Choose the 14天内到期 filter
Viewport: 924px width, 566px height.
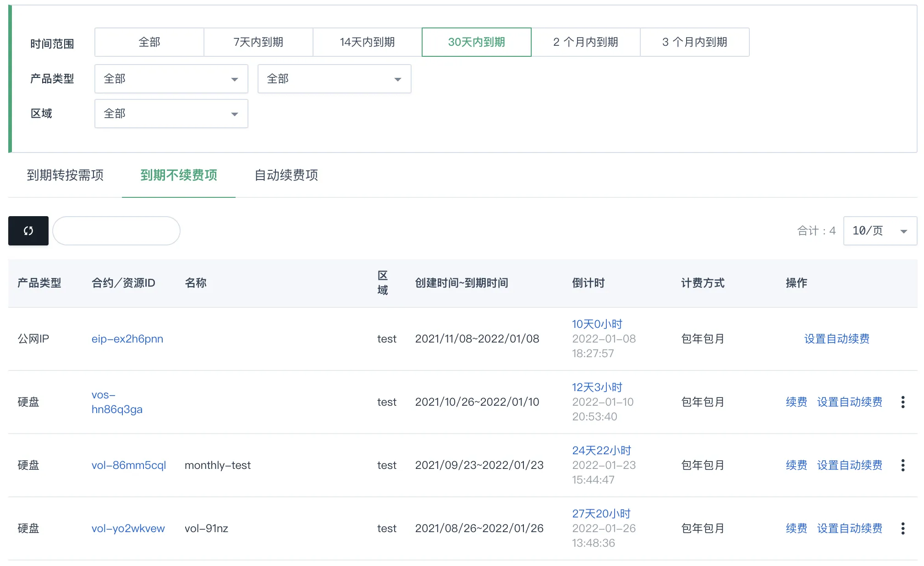(x=367, y=42)
